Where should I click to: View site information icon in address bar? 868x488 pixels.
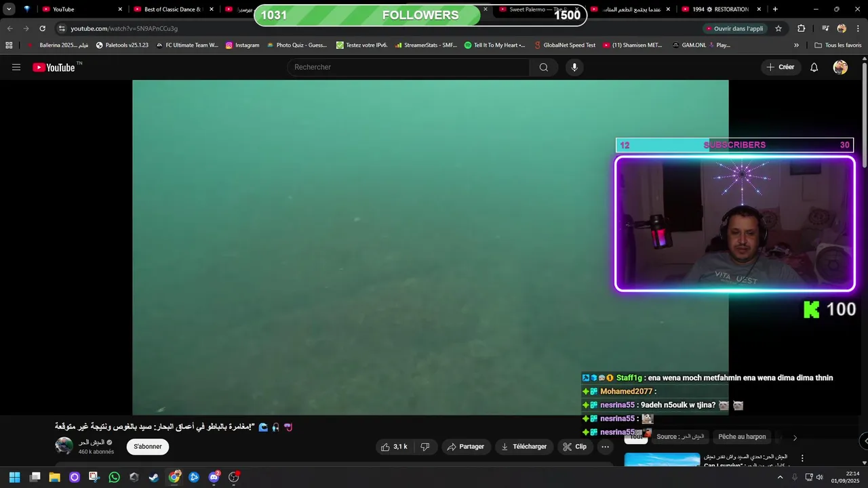coord(62,28)
